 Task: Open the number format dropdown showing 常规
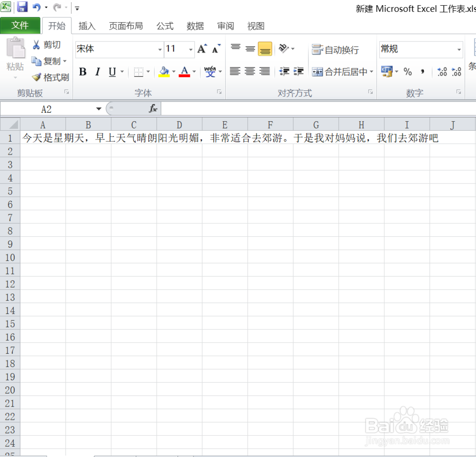(x=460, y=49)
